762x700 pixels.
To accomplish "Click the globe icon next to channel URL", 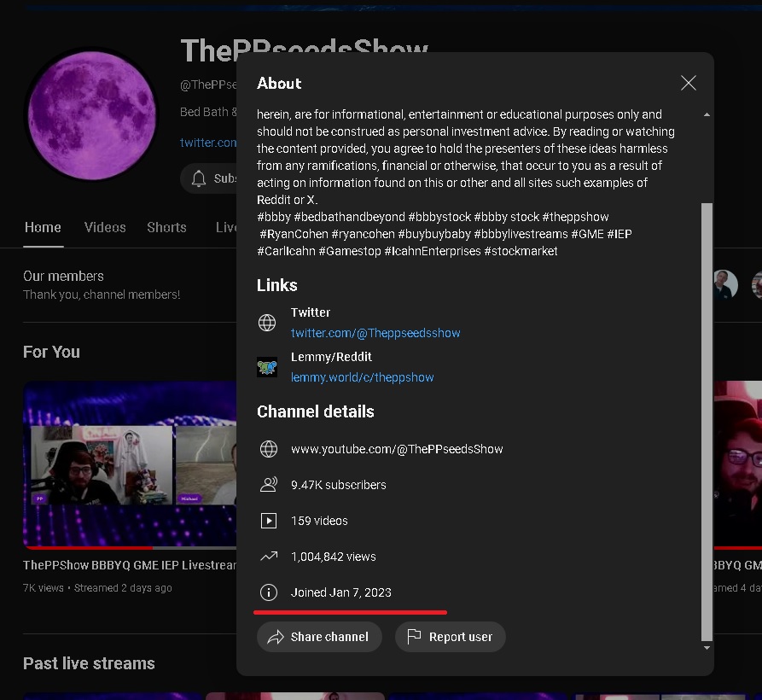I will 268,449.
